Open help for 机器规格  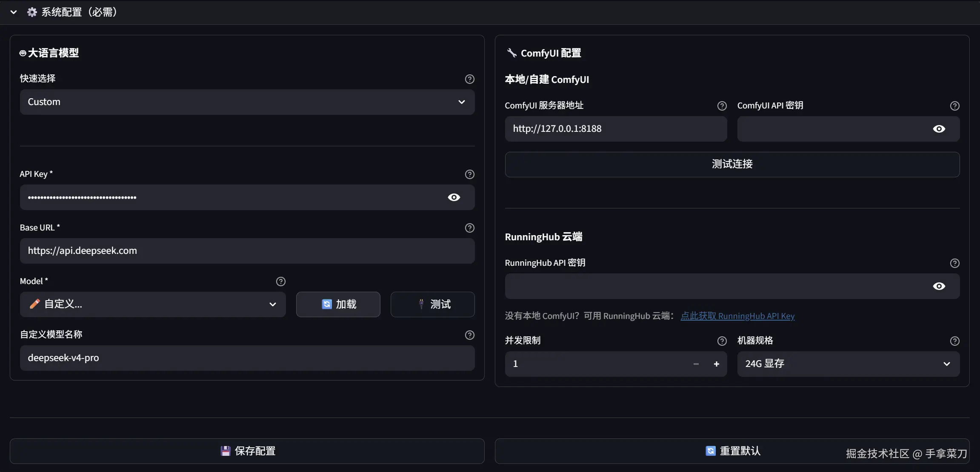click(x=954, y=341)
